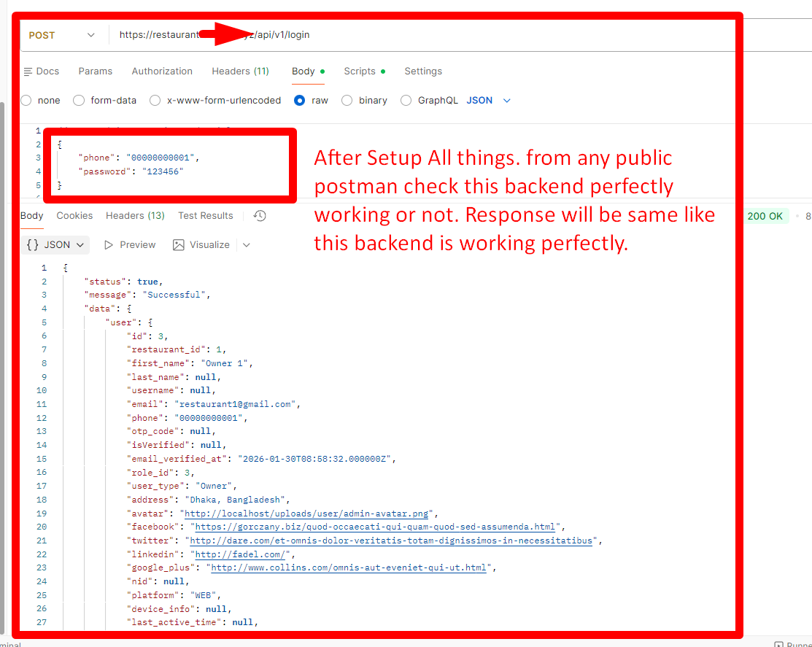Switch to the Authorization tab

click(162, 71)
